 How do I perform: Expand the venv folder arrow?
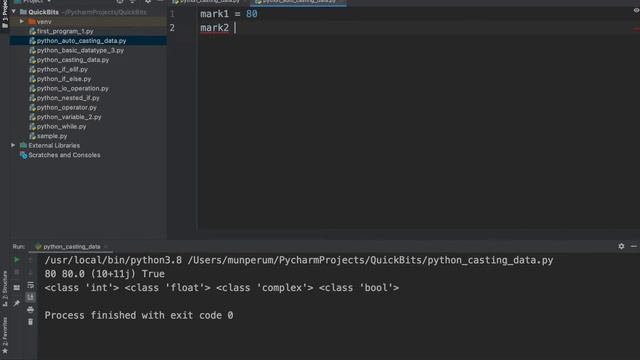(22, 22)
